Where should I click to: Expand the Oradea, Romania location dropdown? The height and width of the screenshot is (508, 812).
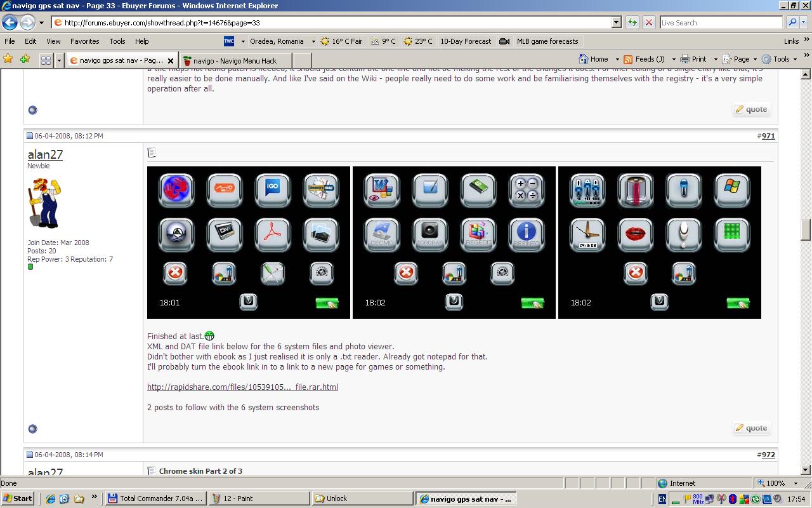[x=313, y=41]
